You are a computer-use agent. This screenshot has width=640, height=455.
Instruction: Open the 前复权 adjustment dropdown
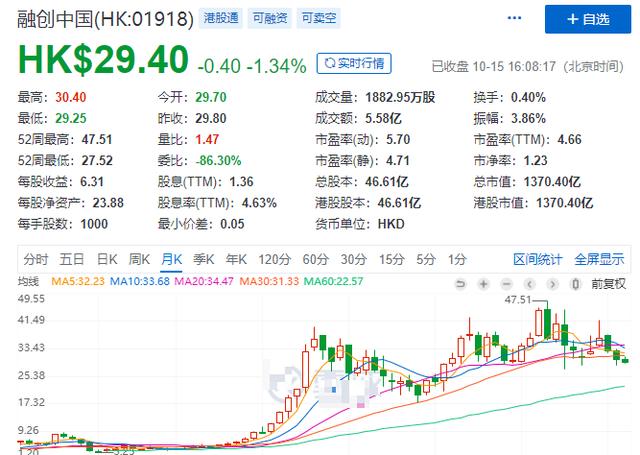tap(609, 284)
